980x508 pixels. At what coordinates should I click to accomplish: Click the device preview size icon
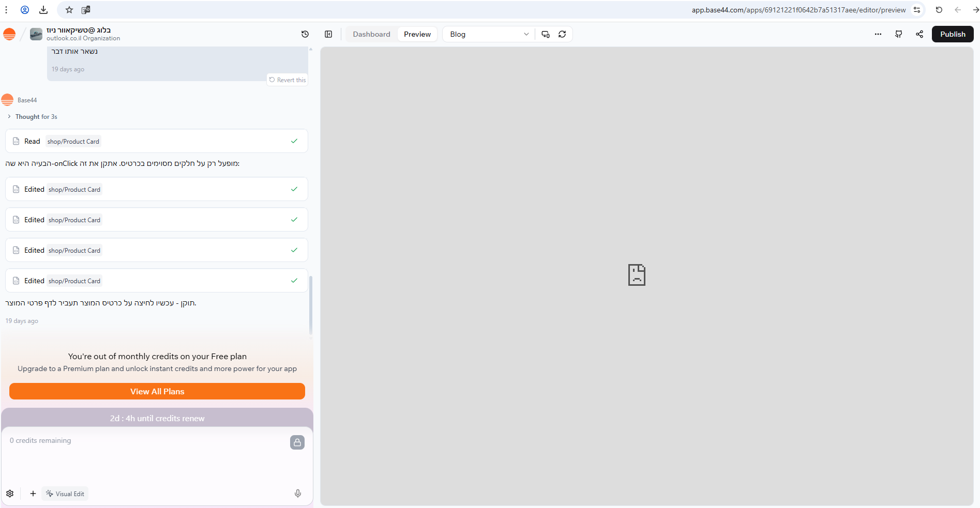pyautogui.click(x=546, y=34)
